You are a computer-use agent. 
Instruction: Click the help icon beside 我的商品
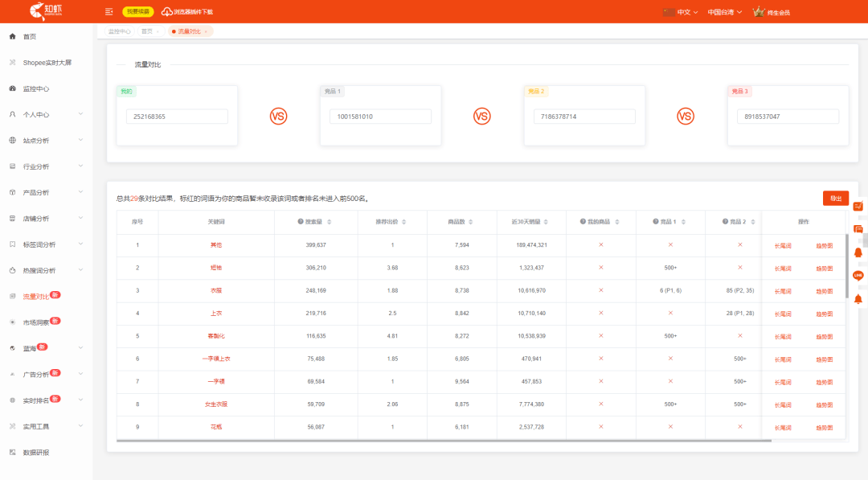(583, 221)
